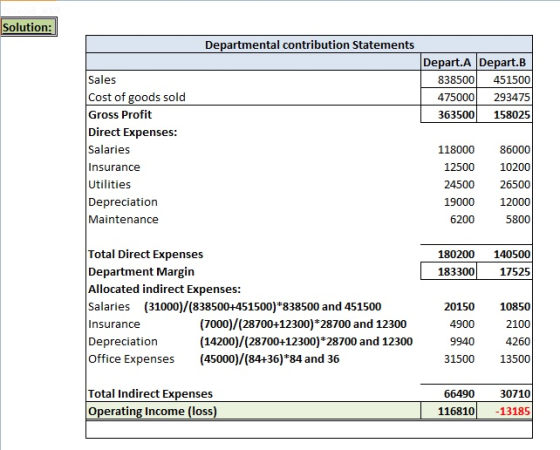Select the Depart.A column header

click(x=449, y=62)
